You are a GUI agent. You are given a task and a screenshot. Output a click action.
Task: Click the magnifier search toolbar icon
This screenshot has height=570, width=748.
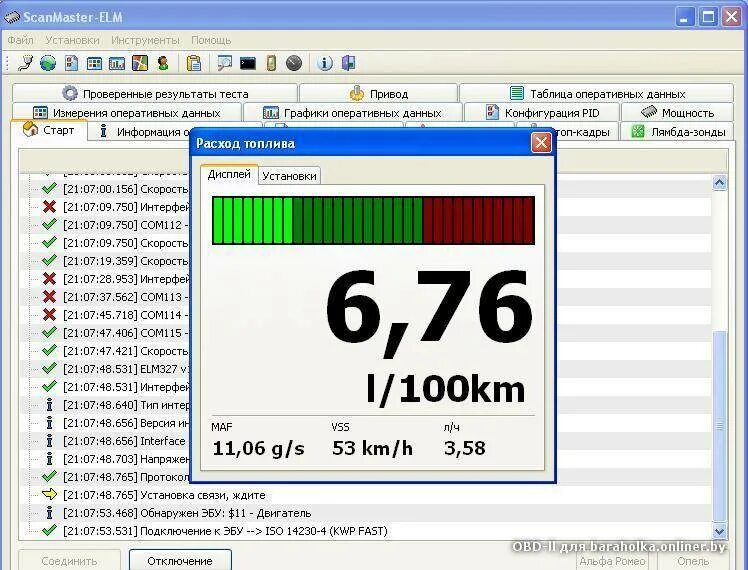click(224, 63)
